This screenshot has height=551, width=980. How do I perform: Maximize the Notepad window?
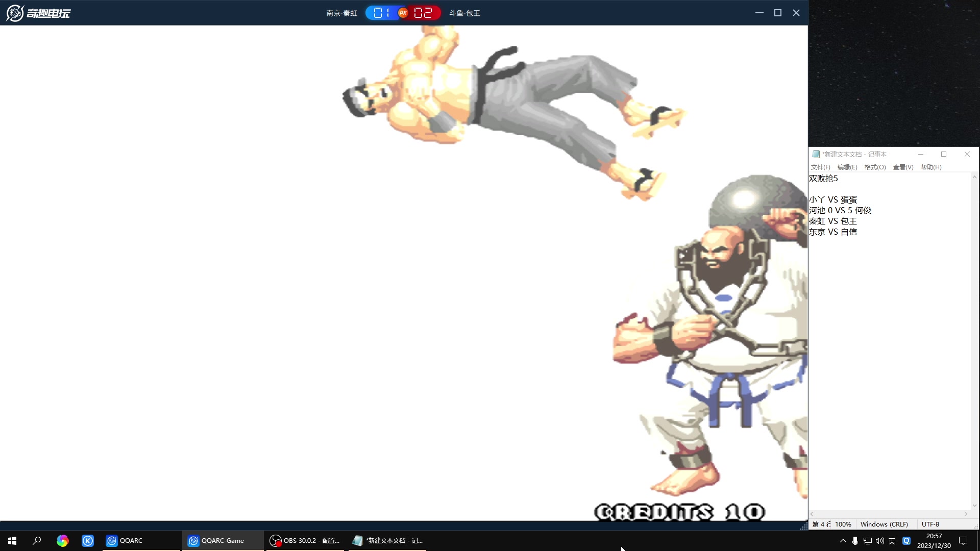pyautogui.click(x=944, y=154)
